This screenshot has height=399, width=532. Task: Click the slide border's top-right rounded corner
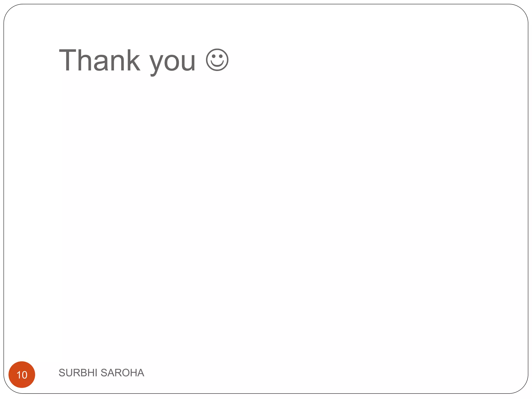[522, 10]
